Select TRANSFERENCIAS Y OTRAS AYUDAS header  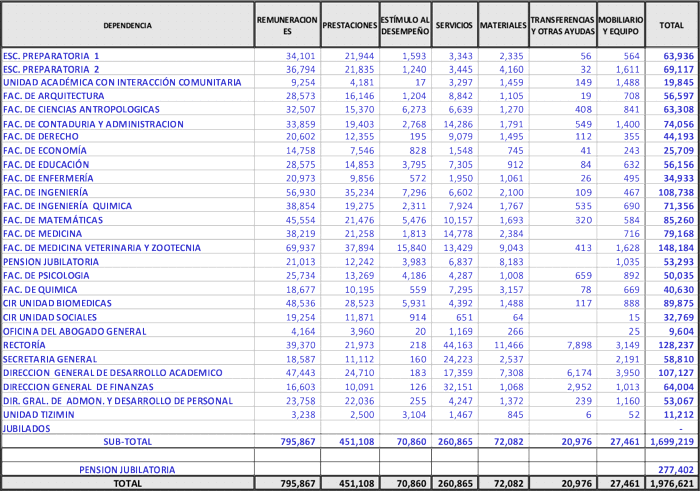562,25
